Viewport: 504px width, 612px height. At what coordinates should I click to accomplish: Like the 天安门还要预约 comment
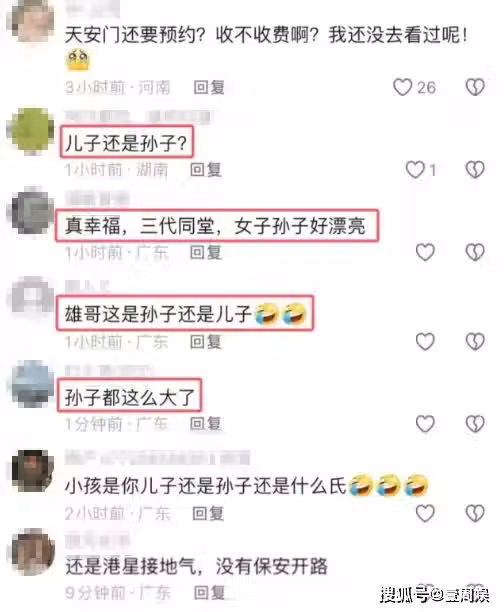(x=402, y=87)
